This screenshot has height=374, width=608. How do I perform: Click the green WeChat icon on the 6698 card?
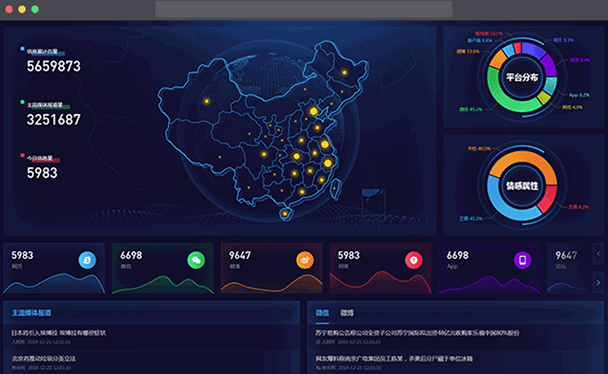(196, 260)
